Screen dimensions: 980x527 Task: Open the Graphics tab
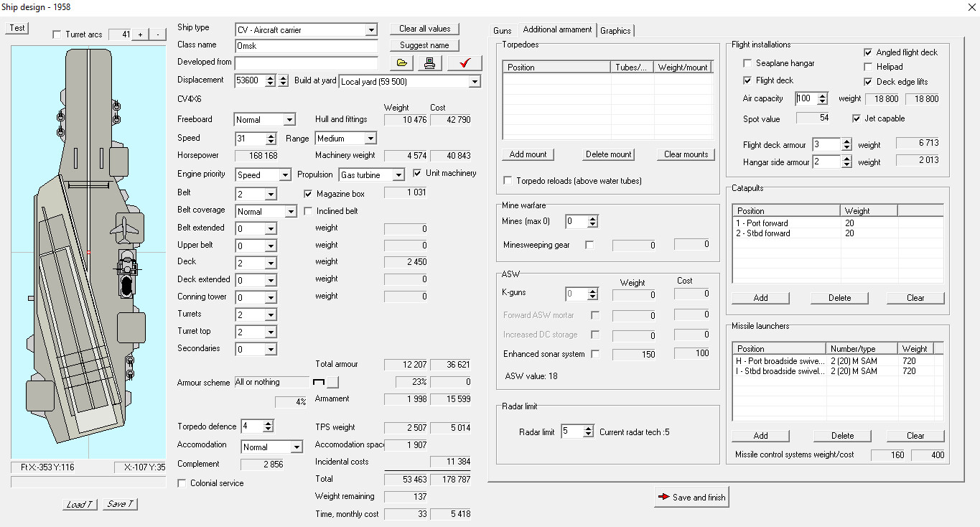click(615, 30)
